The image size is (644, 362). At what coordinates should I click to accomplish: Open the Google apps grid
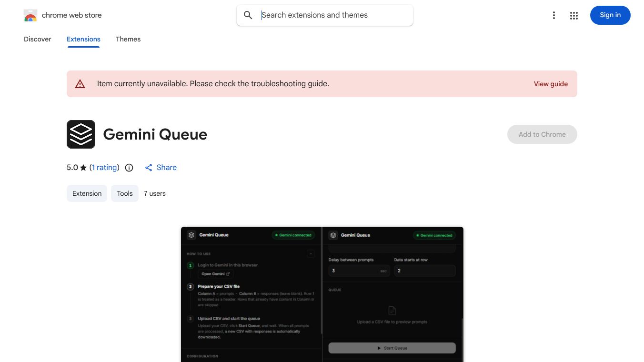574,15
